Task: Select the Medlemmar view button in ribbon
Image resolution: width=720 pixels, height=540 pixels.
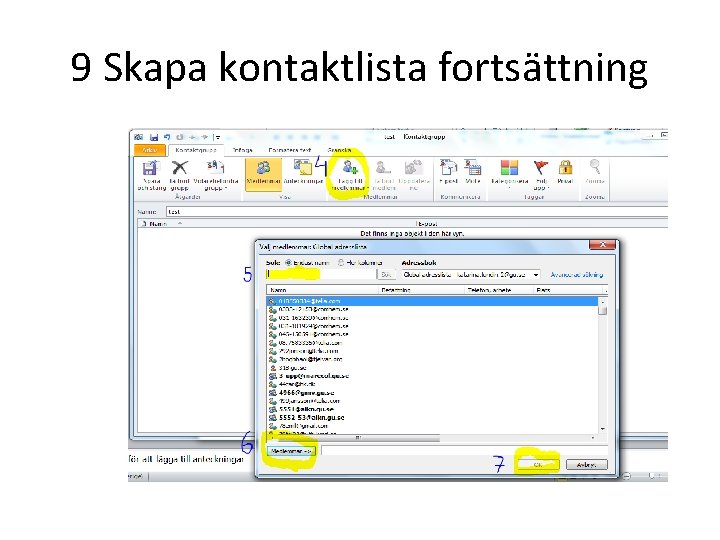Action: [263, 174]
